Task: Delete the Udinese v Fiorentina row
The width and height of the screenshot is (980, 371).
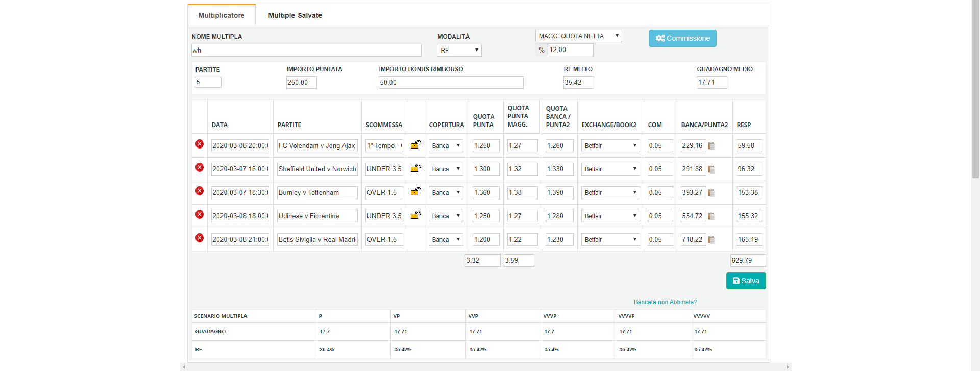Action: pos(200,214)
